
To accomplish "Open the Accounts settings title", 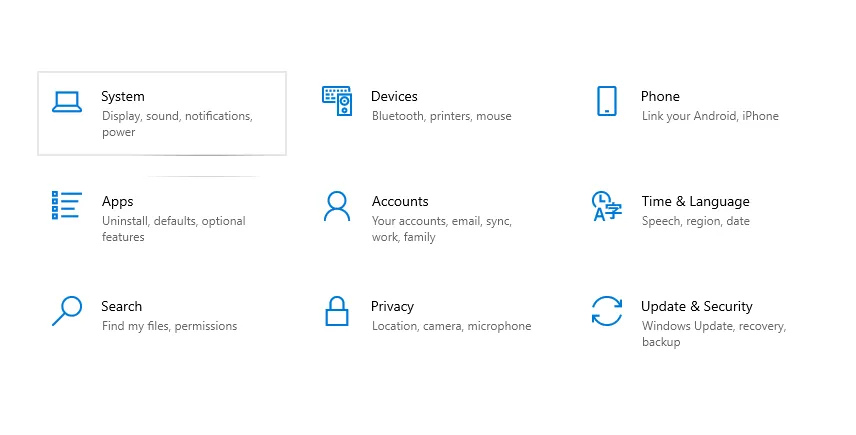I will pyautogui.click(x=400, y=201).
